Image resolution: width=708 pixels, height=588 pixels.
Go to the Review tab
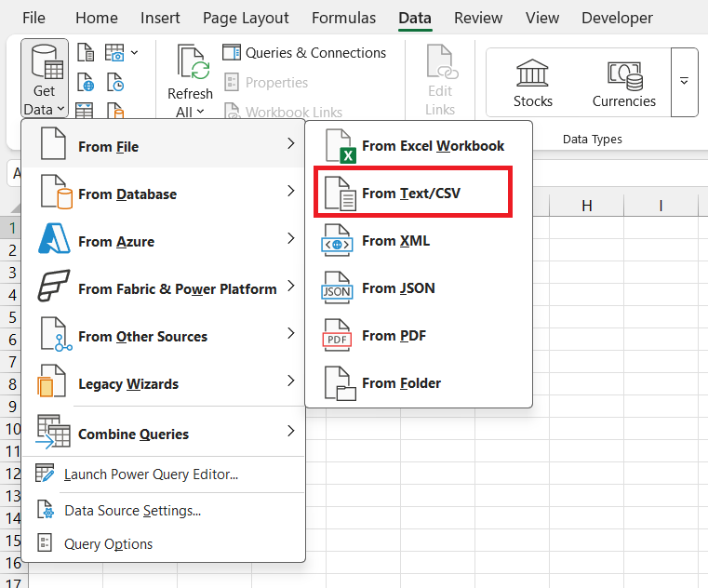478,18
